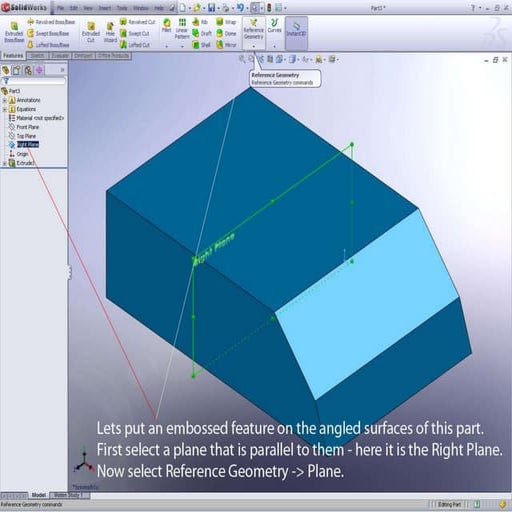Expand the Fillet dropdown arrow
This screenshot has height=512, width=512.
(x=166, y=47)
